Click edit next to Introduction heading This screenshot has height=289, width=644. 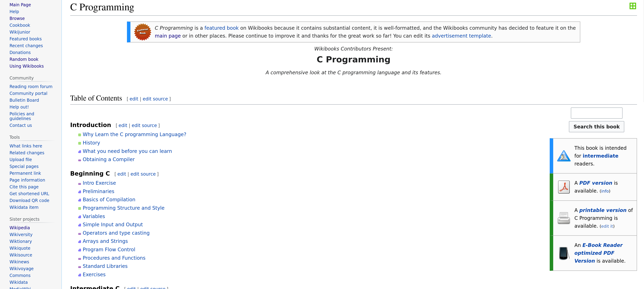123,125
